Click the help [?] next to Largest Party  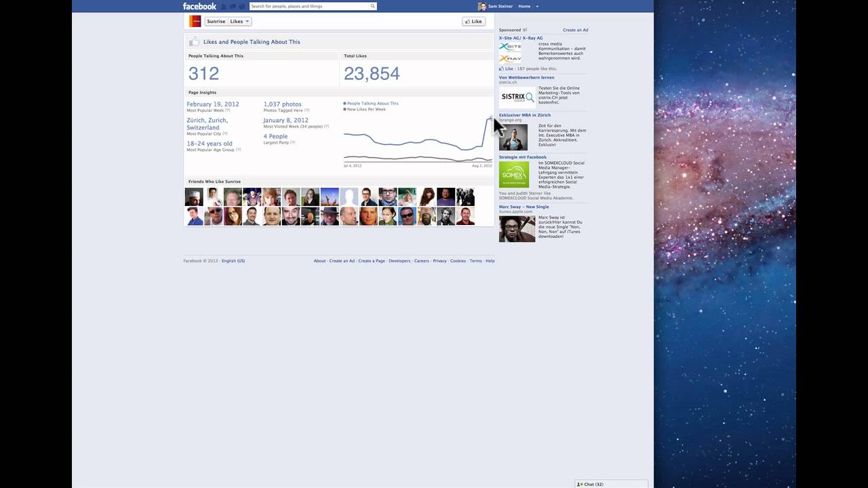coord(293,142)
